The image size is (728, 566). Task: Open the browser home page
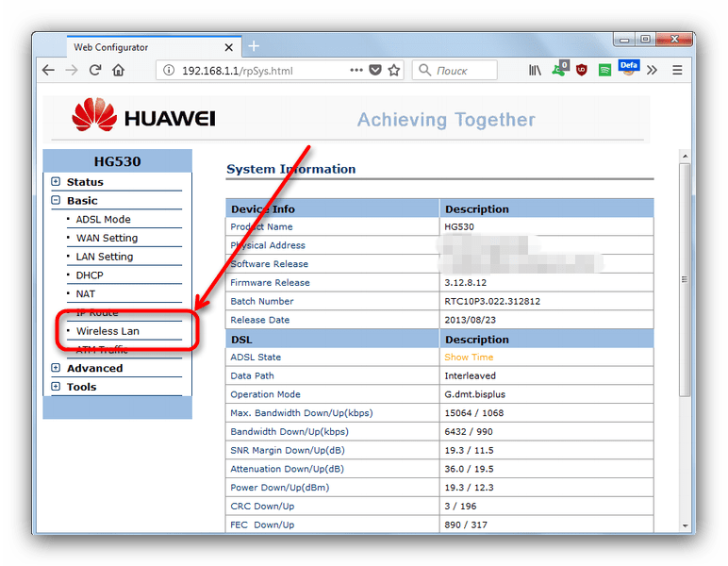(119, 70)
